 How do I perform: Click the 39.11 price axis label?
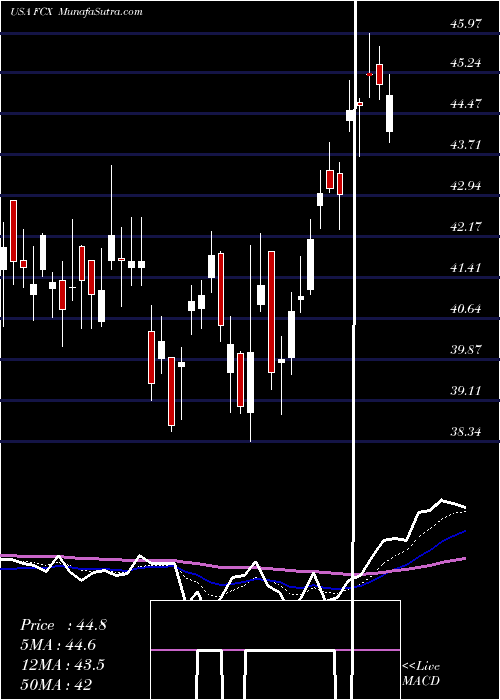click(x=466, y=390)
